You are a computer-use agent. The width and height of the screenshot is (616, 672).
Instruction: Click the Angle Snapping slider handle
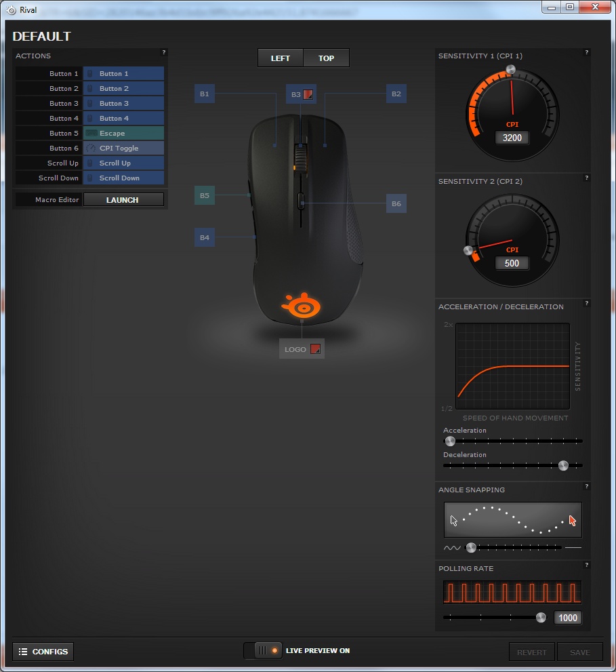click(x=471, y=547)
